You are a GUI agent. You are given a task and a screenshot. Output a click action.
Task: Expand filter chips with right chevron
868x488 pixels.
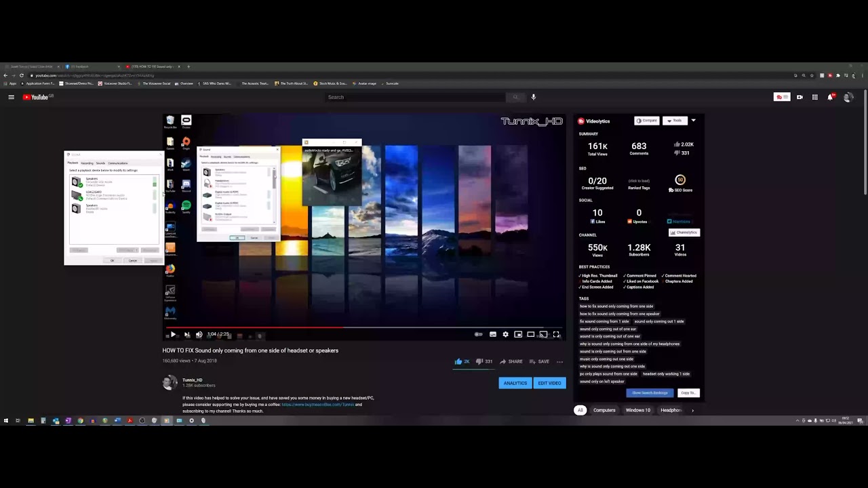pyautogui.click(x=692, y=410)
